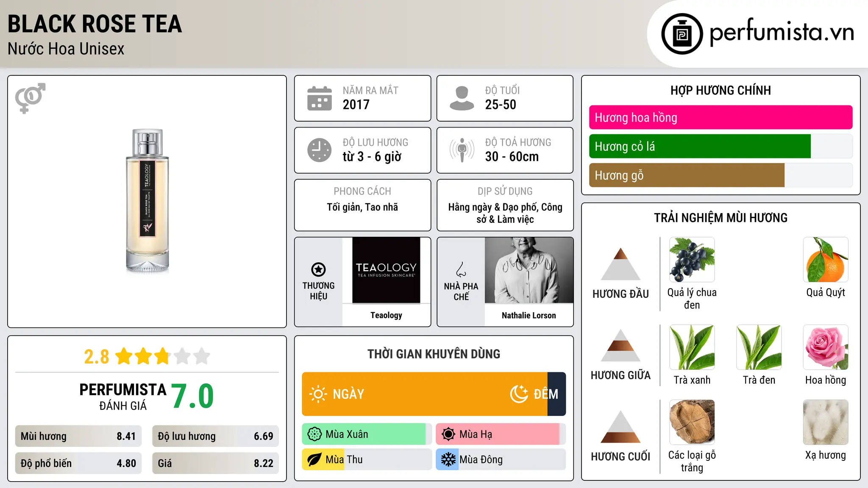Select the musk note image

(x=826, y=422)
